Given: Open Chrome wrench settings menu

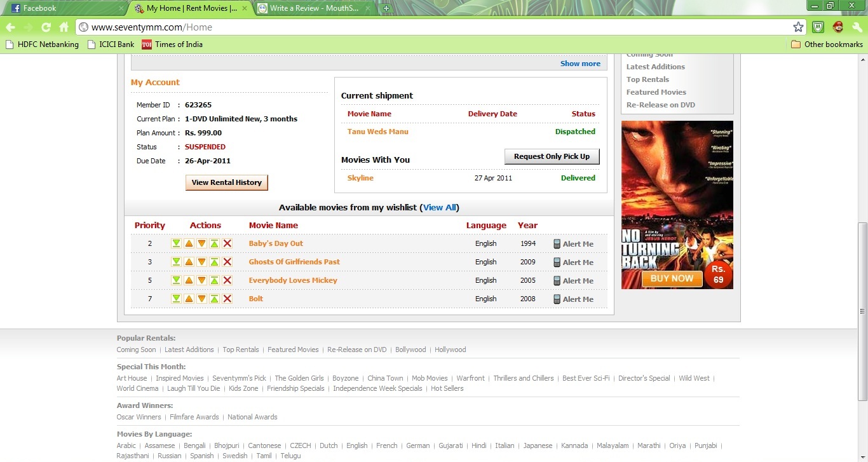Looking at the screenshot, I should (x=857, y=27).
